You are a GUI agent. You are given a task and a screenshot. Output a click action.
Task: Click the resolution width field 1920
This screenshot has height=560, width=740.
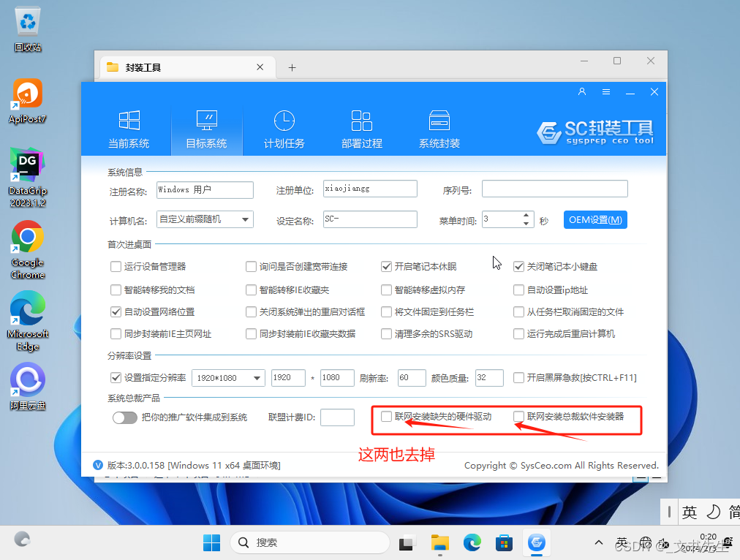point(288,378)
